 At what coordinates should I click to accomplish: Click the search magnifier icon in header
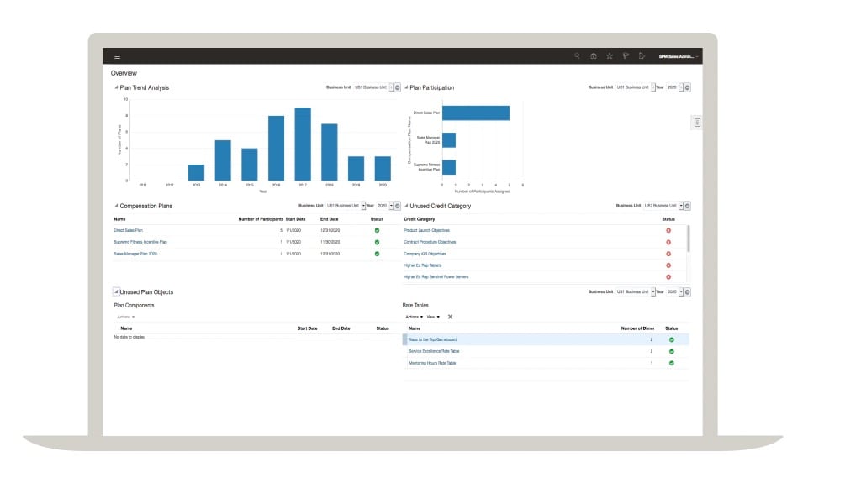(577, 56)
